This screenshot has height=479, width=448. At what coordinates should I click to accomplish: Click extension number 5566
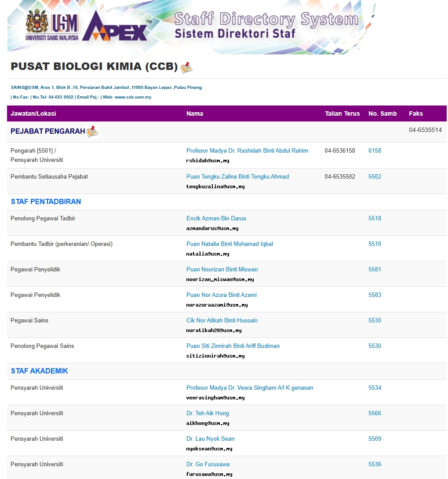click(x=375, y=413)
